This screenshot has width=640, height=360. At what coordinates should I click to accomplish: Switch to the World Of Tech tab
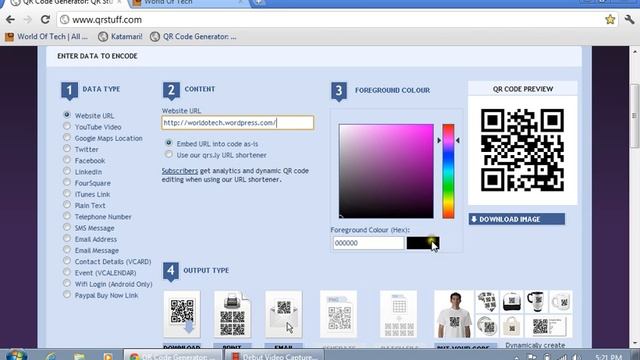pyautogui.click(x=188, y=3)
